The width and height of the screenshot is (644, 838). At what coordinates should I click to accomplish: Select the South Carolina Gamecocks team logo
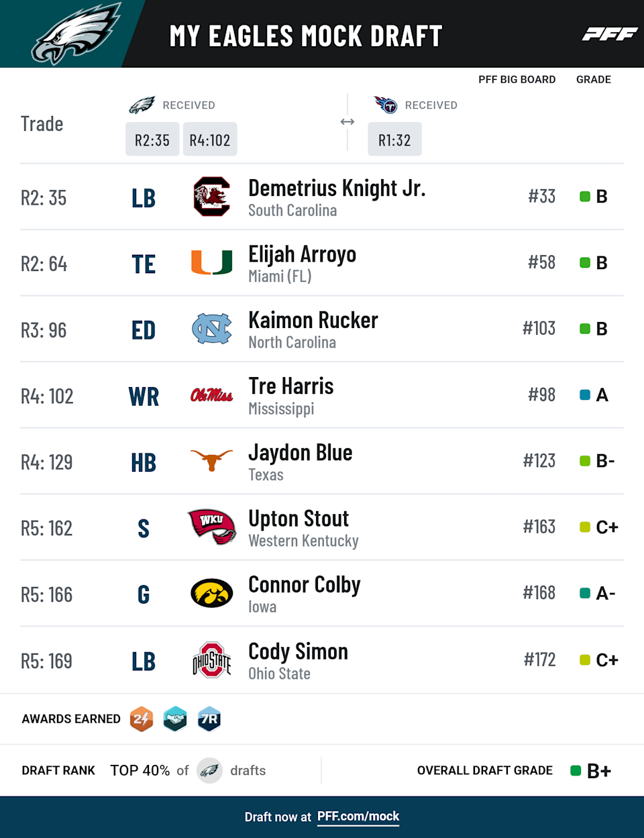(211, 197)
